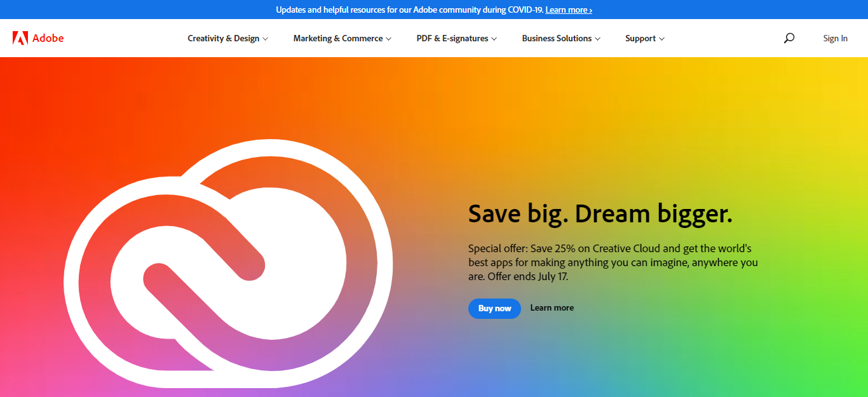Click the Sign In link
Viewport: 868px width, 397px height.
pos(835,38)
